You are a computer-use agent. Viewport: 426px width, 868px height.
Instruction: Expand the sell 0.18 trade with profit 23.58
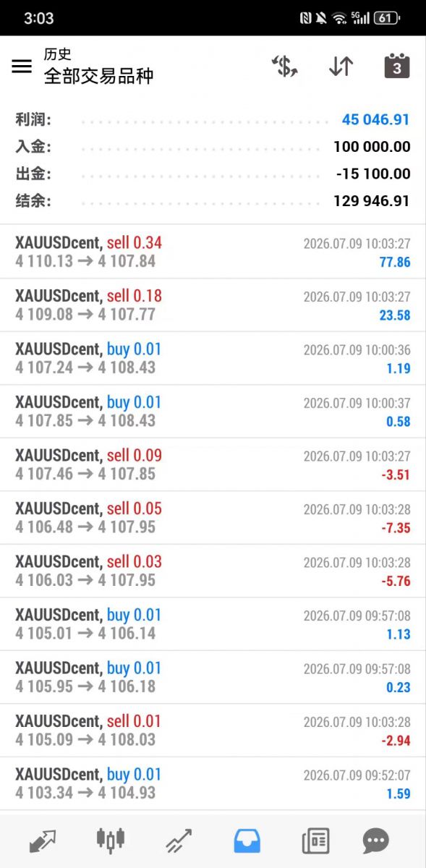(213, 305)
